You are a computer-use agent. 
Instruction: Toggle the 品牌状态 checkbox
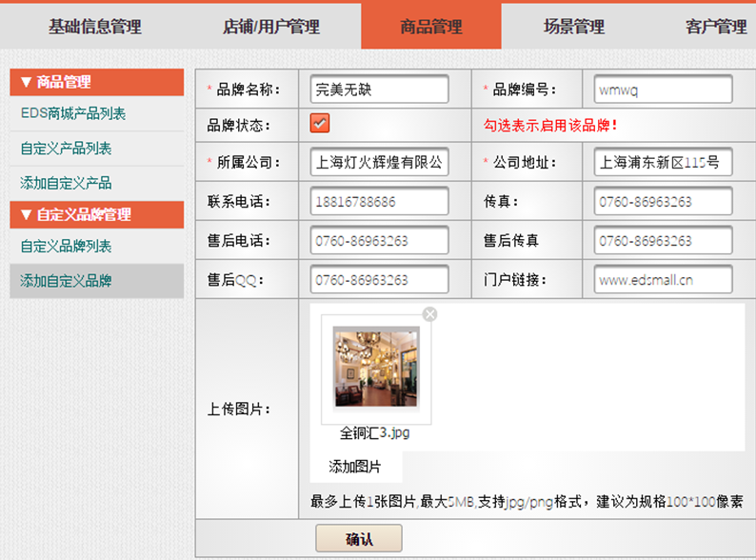(x=320, y=123)
